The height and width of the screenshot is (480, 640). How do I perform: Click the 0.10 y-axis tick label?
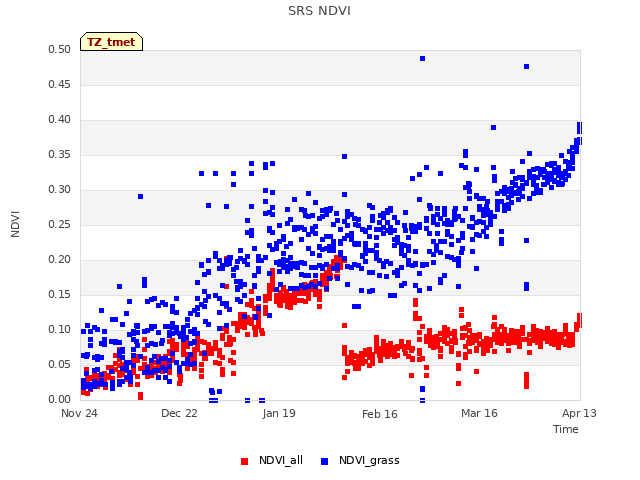tap(59, 329)
